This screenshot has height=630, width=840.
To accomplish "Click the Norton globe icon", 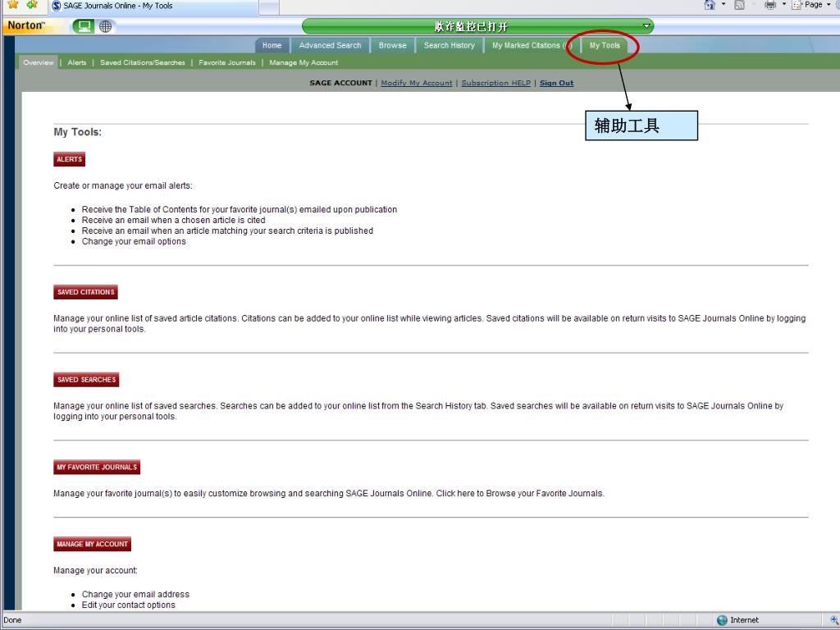I will (x=106, y=26).
